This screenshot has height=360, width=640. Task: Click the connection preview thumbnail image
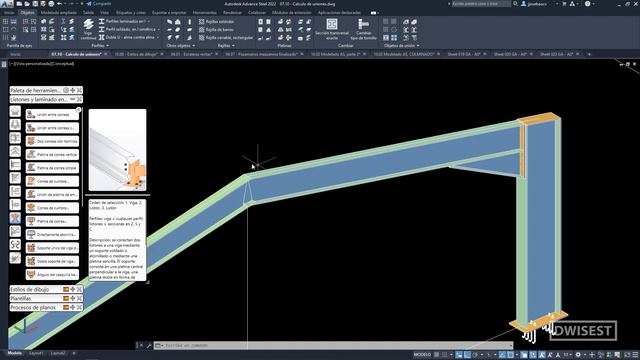click(118, 150)
